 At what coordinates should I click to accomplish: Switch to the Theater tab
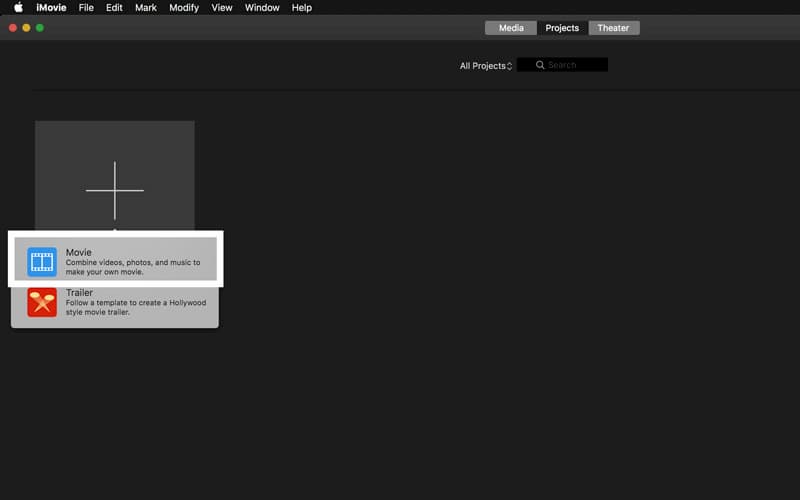(614, 28)
